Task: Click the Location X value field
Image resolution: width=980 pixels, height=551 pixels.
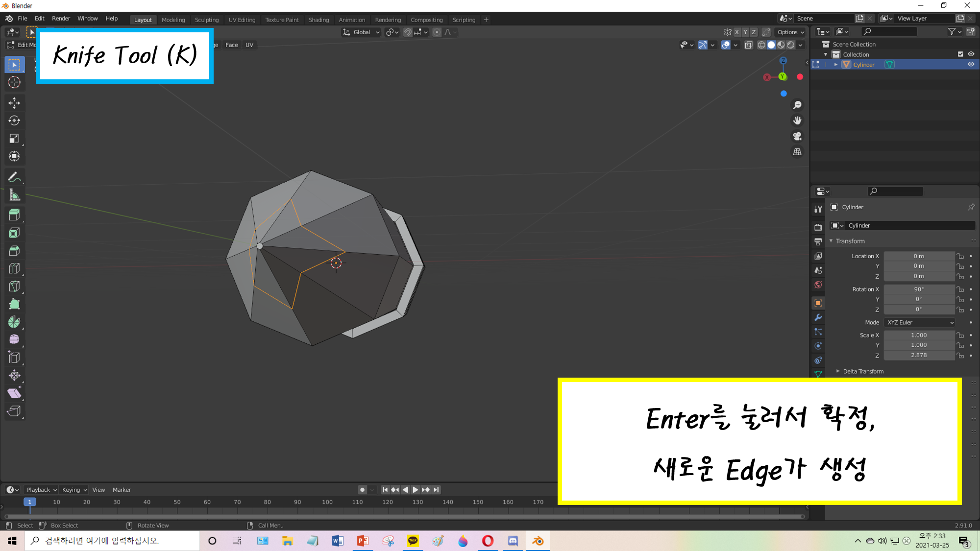Action: point(918,256)
